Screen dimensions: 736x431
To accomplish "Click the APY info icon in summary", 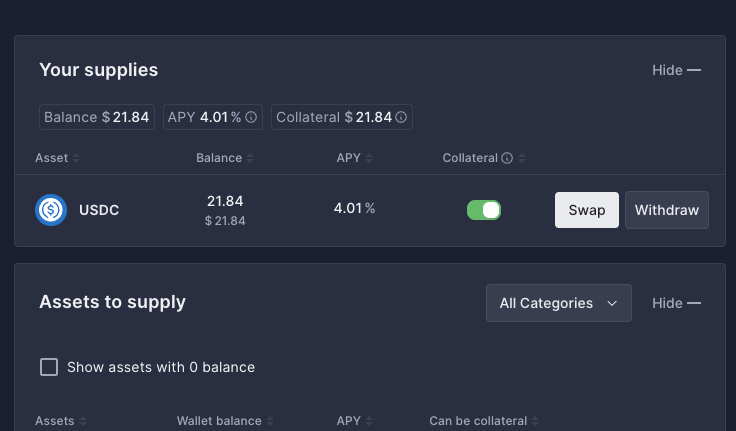I will coord(251,118).
